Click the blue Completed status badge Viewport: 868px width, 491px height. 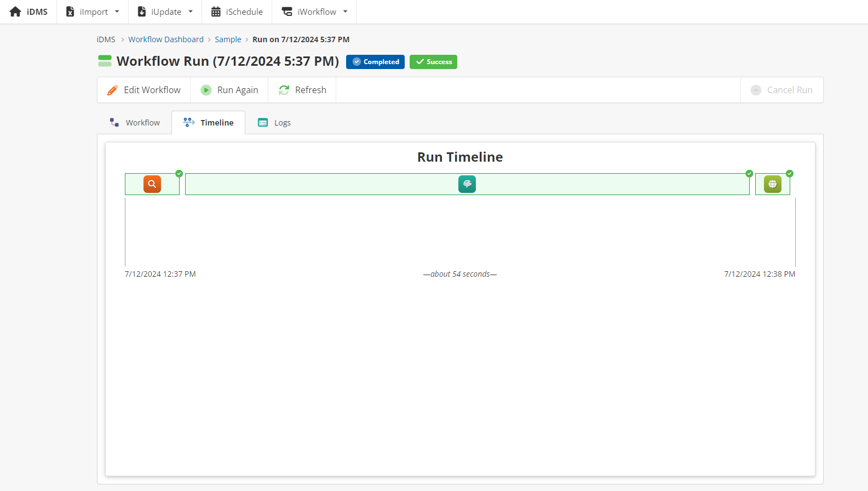(x=375, y=62)
